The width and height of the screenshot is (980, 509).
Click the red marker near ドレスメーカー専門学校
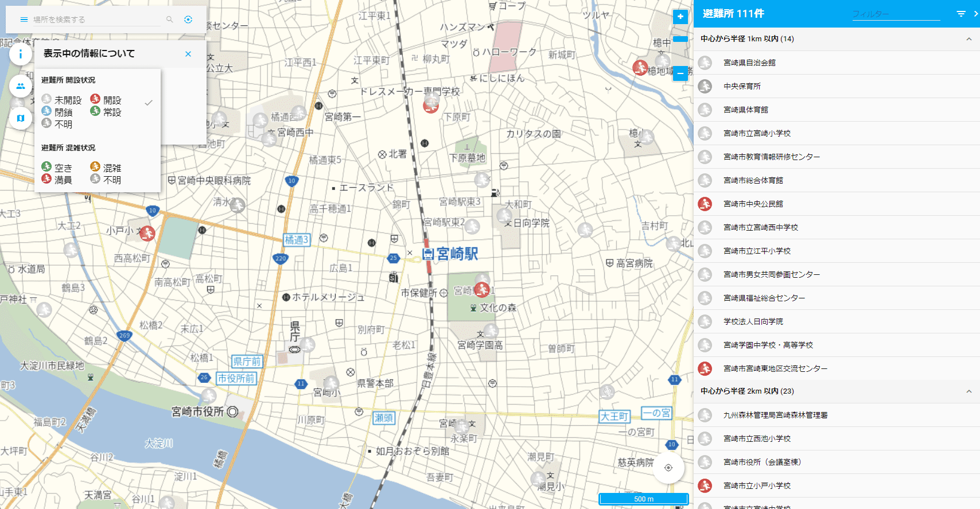[x=431, y=105]
